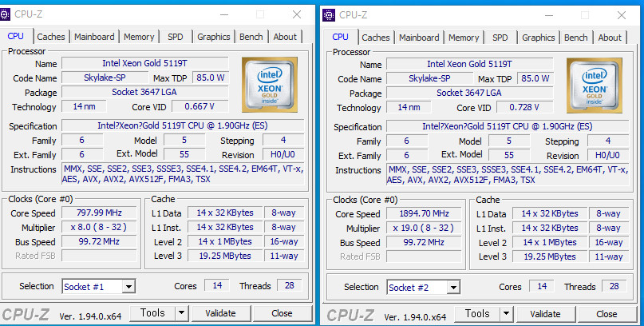Go to Graphics tab in left window
The width and height of the screenshot is (644, 326).
click(x=214, y=37)
